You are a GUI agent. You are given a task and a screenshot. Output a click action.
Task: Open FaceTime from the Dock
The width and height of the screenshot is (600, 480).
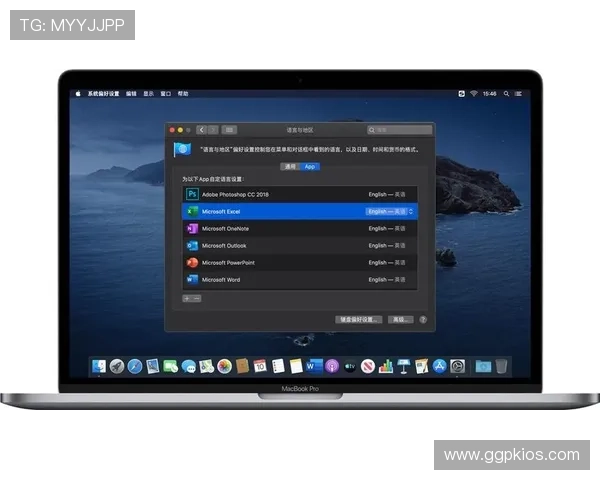(171, 366)
